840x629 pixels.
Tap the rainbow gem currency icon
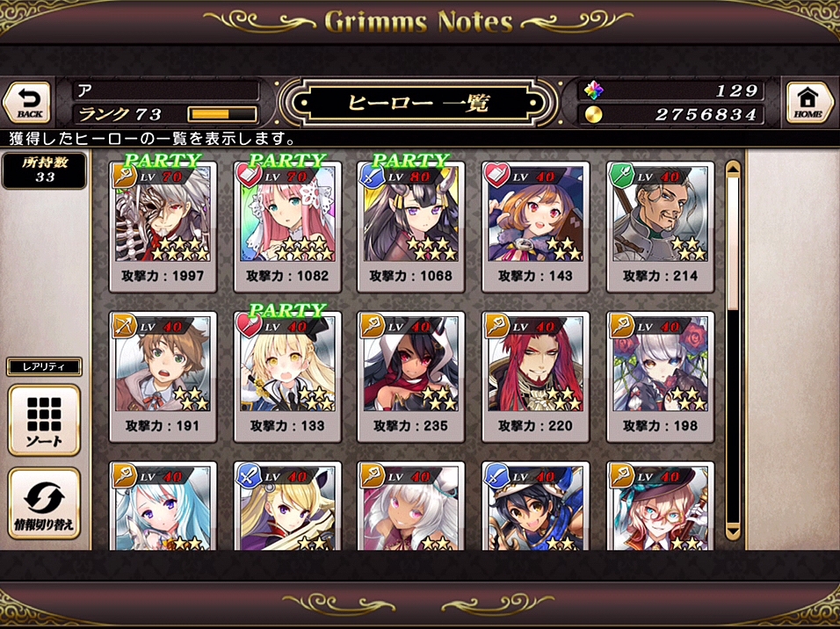[593, 90]
